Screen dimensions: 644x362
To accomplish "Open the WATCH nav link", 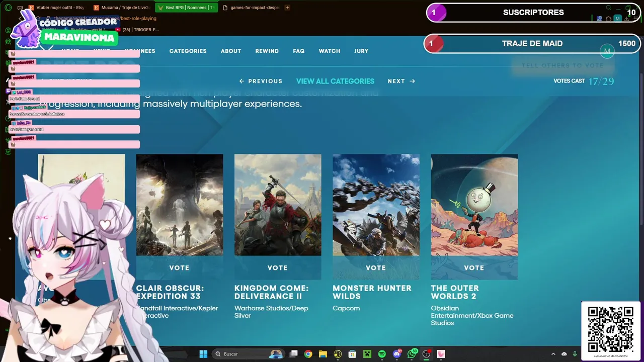I will click(x=330, y=51).
